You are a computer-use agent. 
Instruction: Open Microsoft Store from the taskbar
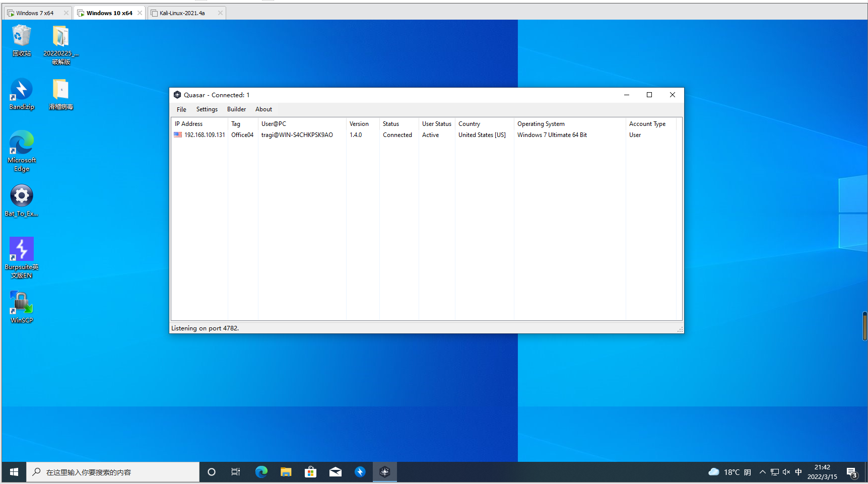click(310, 472)
